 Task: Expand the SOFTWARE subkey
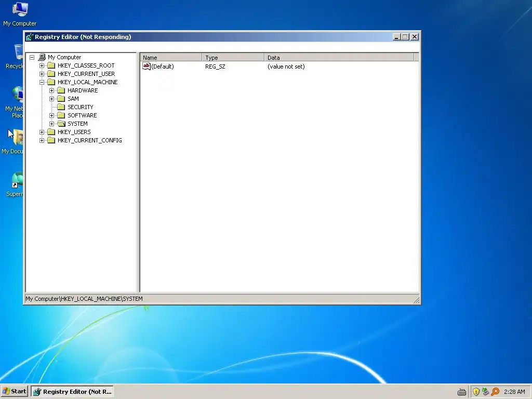tap(51, 115)
